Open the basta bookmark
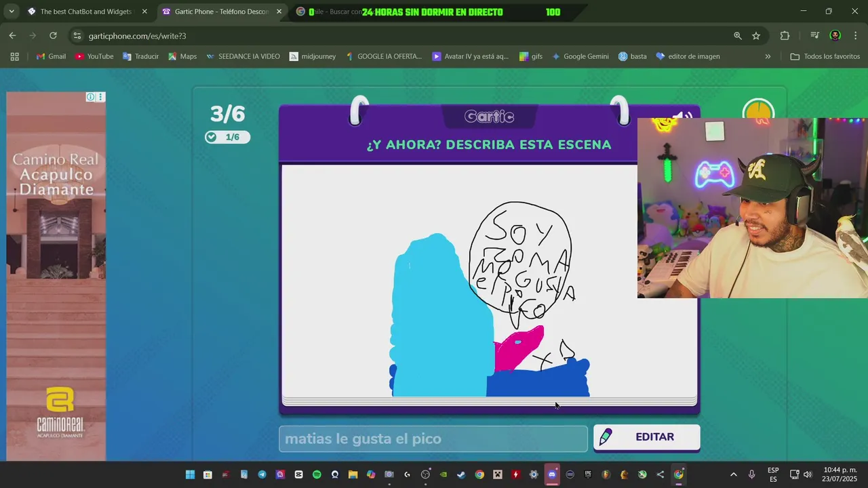 632,56
